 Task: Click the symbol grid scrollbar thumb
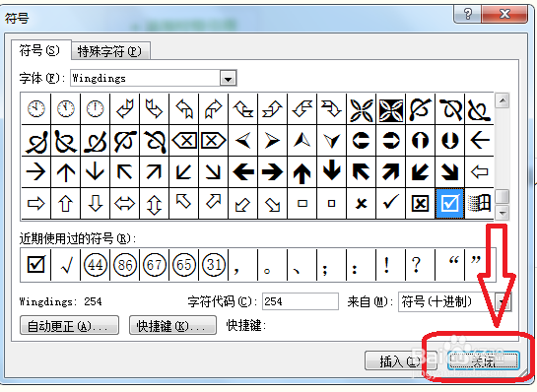(x=503, y=197)
